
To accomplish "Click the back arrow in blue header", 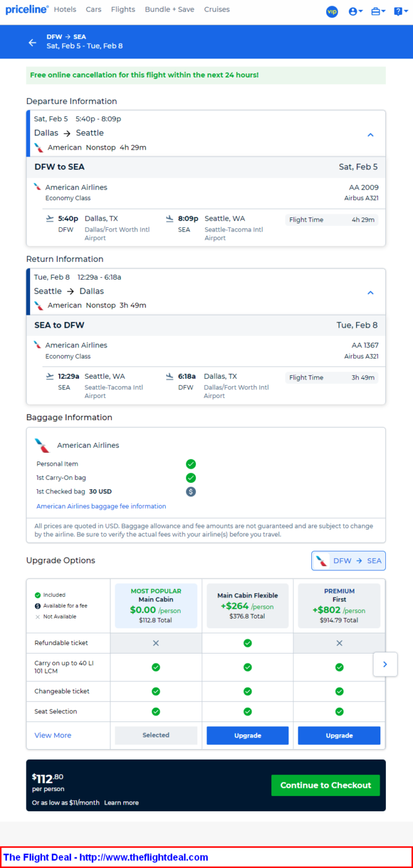I will 33,43.
